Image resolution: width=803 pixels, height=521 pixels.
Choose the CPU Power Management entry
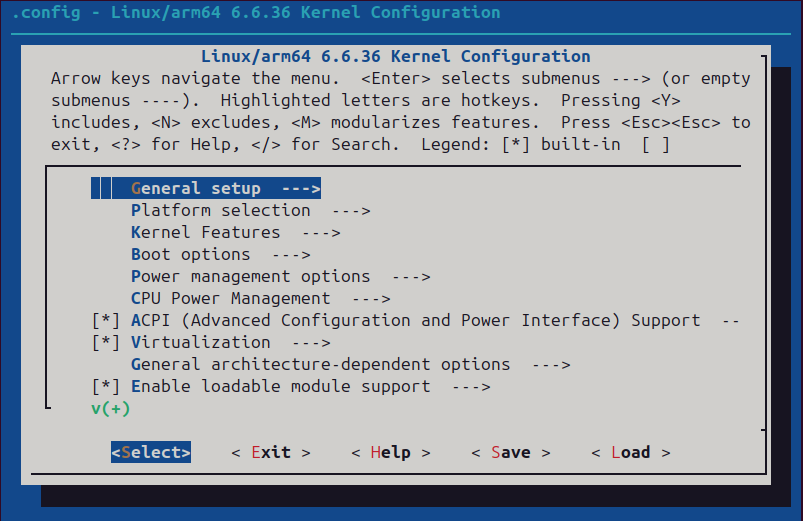(x=230, y=298)
